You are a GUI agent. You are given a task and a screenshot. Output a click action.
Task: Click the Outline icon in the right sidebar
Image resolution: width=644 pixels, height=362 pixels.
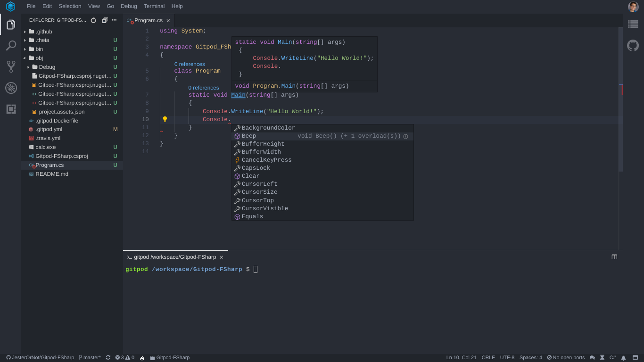[633, 24]
